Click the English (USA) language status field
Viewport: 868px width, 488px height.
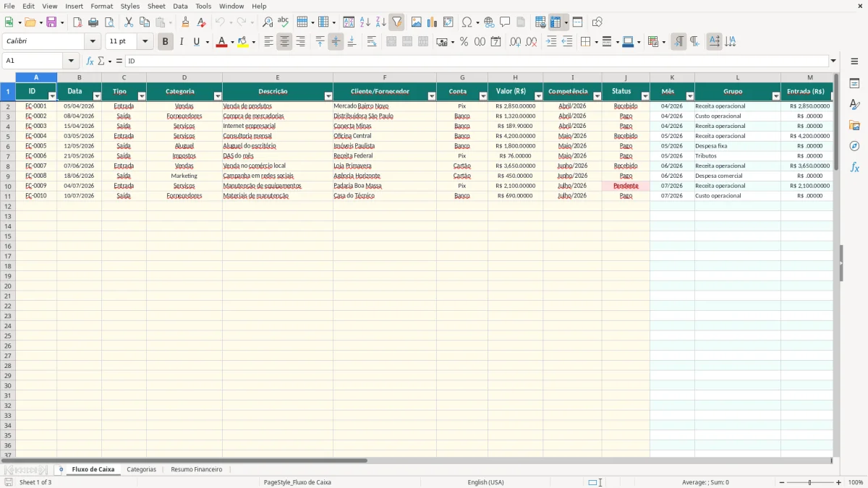click(486, 482)
